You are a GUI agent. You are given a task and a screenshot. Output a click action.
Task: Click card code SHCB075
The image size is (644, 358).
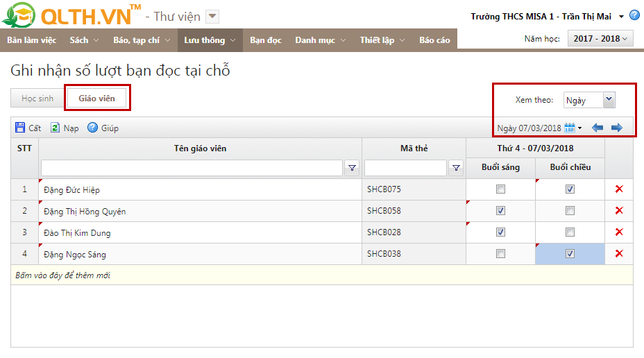click(384, 189)
